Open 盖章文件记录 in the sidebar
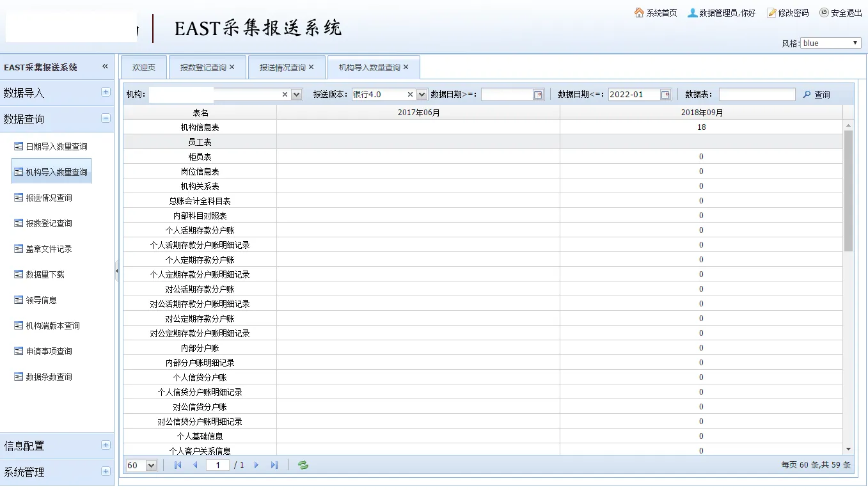868x490 pixels. 49,249
